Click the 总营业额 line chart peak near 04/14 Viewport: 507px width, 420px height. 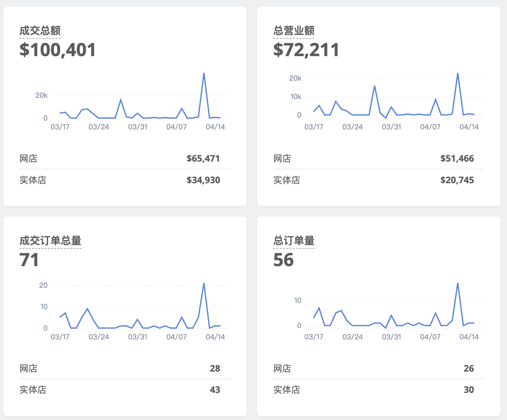[458, 74]
